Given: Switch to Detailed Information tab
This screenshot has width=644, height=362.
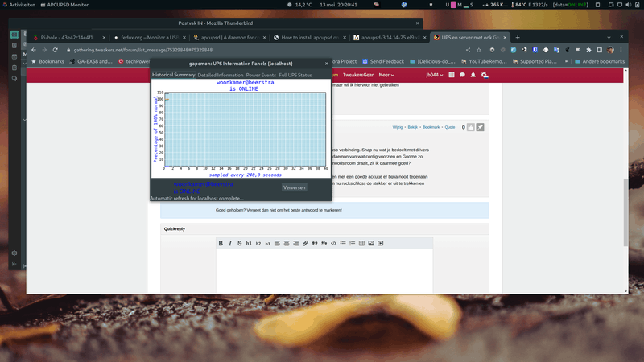Looking at the screenshot, I should [x=221, y=75].
